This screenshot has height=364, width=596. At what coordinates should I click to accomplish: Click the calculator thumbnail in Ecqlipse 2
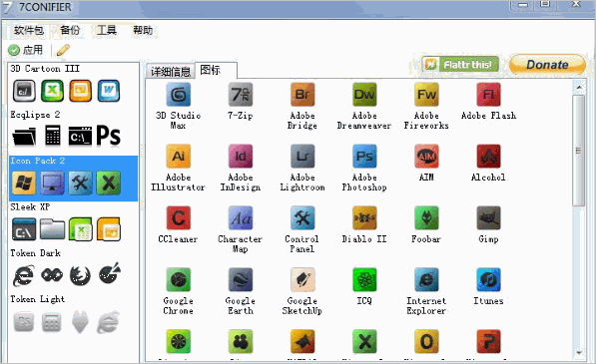[x=53, y=136]
